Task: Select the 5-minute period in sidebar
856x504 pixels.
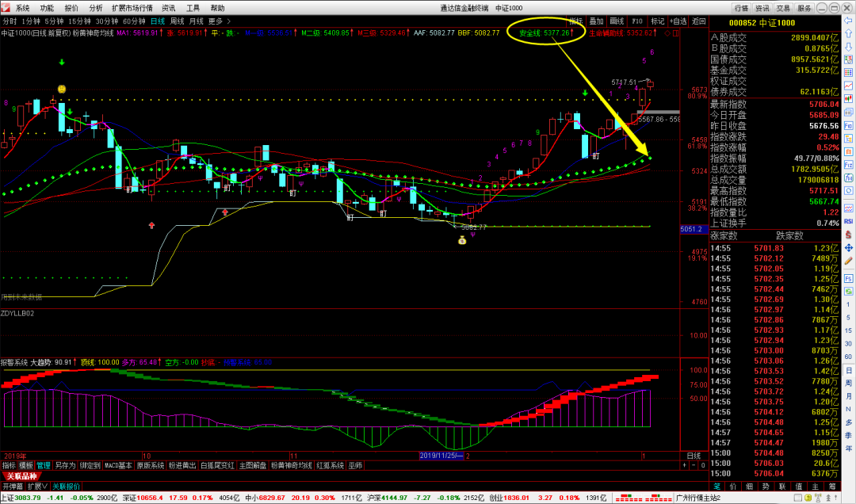Action: [848, 317]
